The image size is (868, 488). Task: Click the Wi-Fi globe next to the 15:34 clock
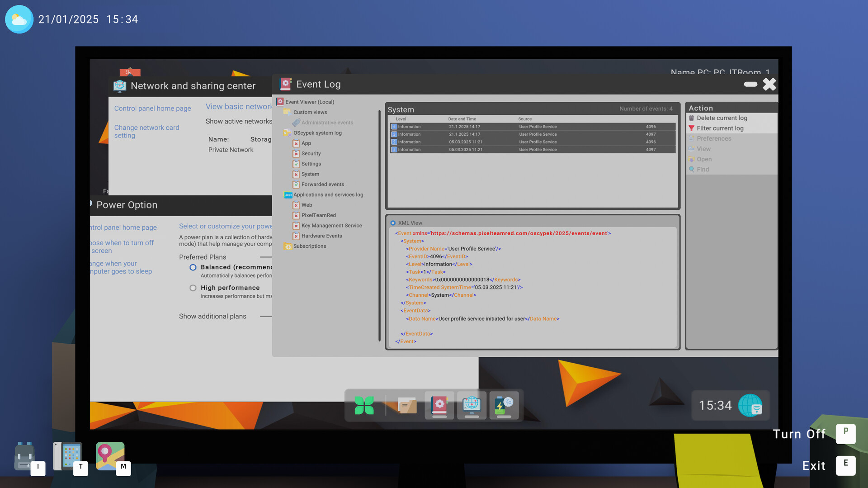750,405
